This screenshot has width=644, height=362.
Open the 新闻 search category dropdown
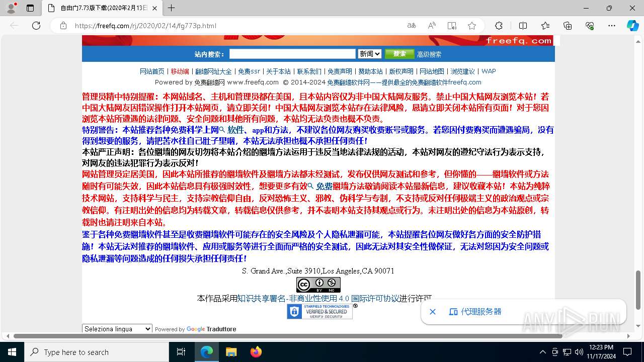tap(369, 54)
